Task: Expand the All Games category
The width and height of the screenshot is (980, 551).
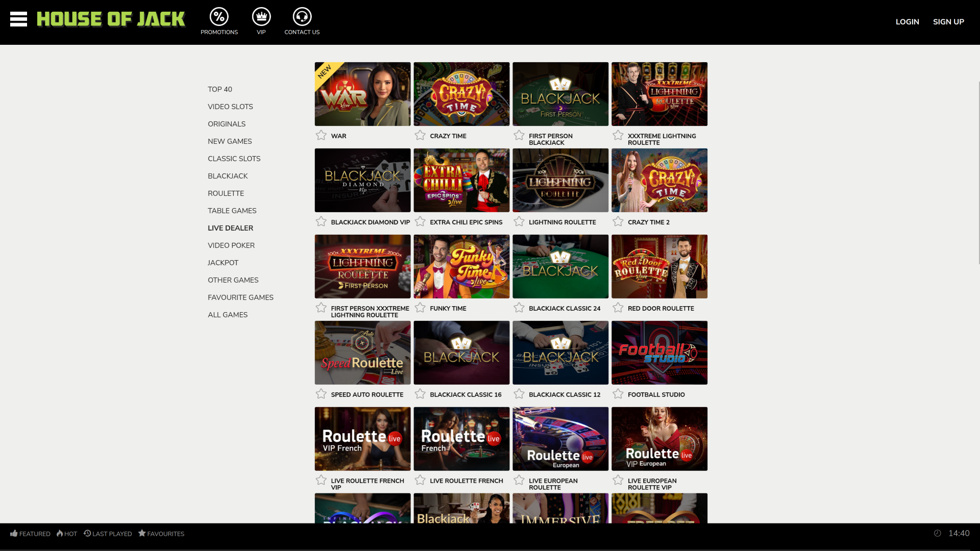Action: 228,314
